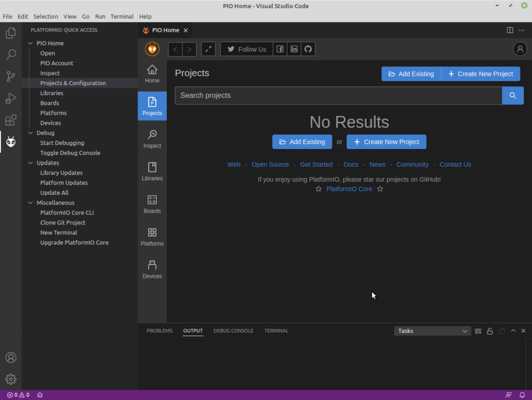
Task: Open the Explorer view in activity bar
Action: pyautogui.click(x=11, y=33)
